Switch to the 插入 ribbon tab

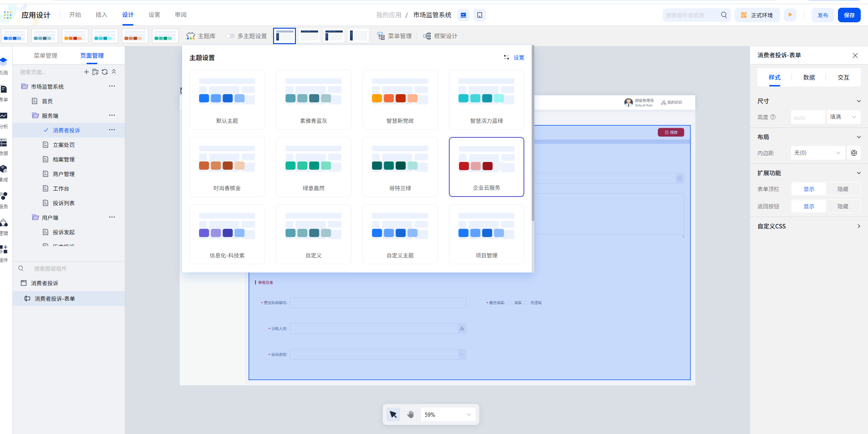[102, 15]
